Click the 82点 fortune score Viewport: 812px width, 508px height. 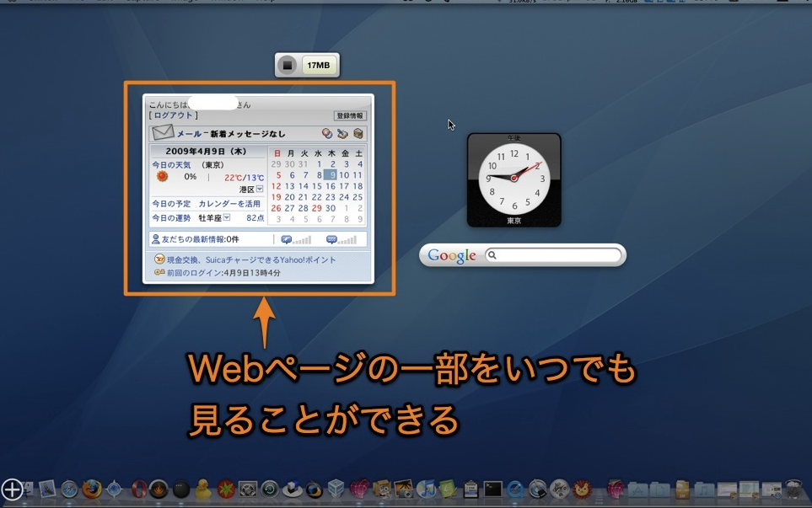click(x=255, y=218)
